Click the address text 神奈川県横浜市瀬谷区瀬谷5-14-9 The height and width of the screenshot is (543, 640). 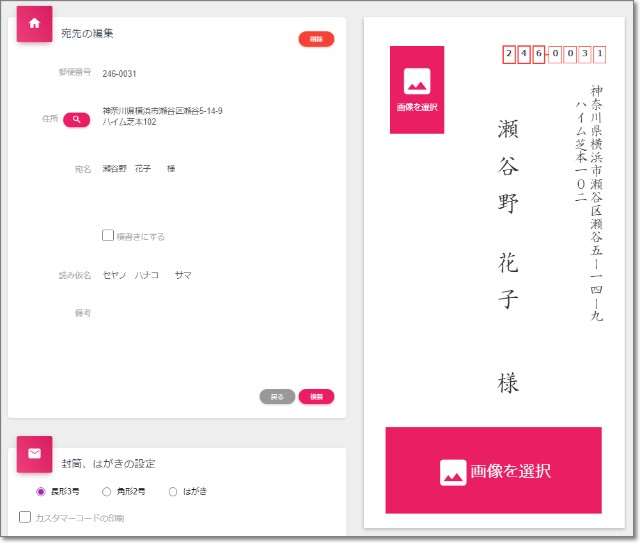pos(162,111)
